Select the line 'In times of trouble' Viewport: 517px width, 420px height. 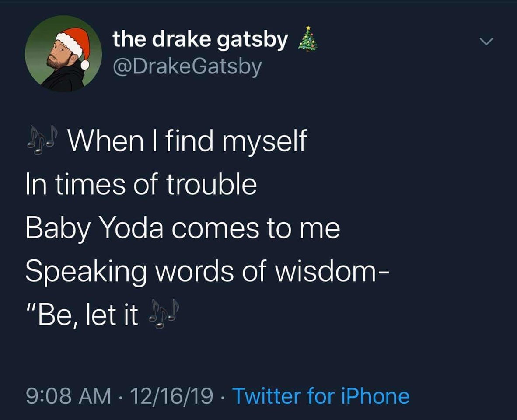tap(141, 184)
